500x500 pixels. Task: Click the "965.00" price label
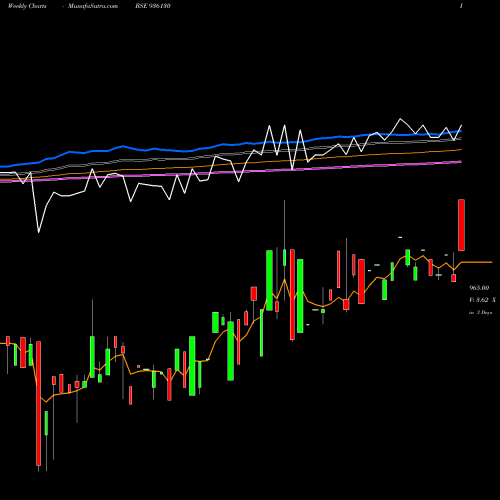pyautogui.click(x=479, y=288)
